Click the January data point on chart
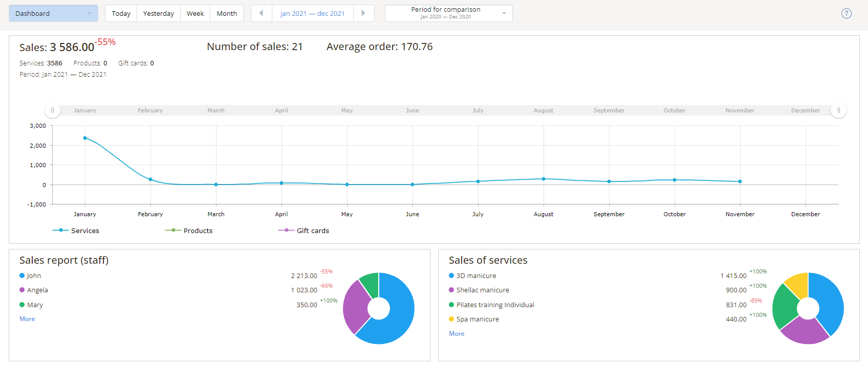Image resolution: width=868 pixels, height=368 pixels. click(85, 138)
